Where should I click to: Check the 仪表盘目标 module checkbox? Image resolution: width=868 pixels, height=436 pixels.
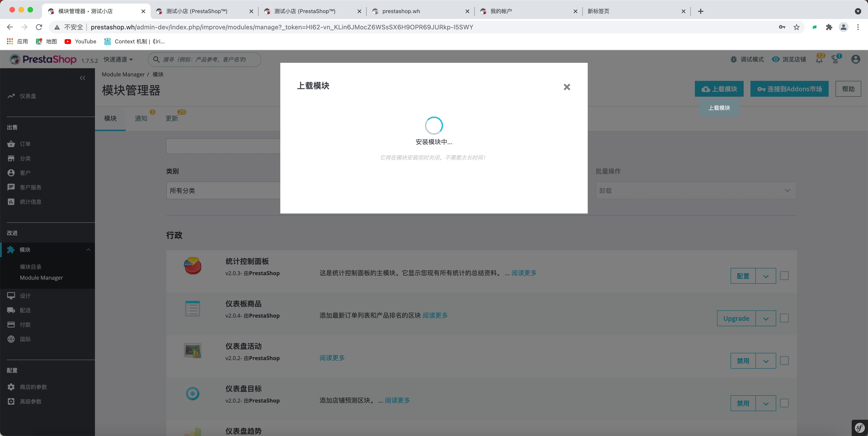coord(784,403)
